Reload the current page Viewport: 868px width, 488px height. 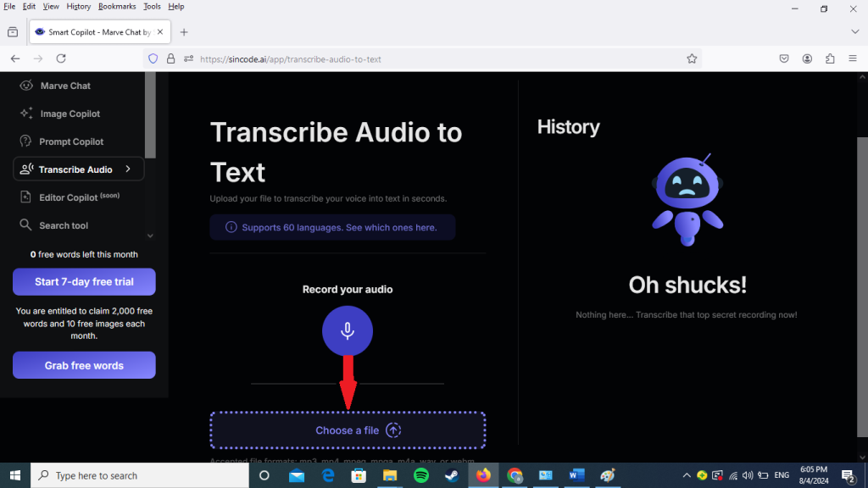pos(61,58)
